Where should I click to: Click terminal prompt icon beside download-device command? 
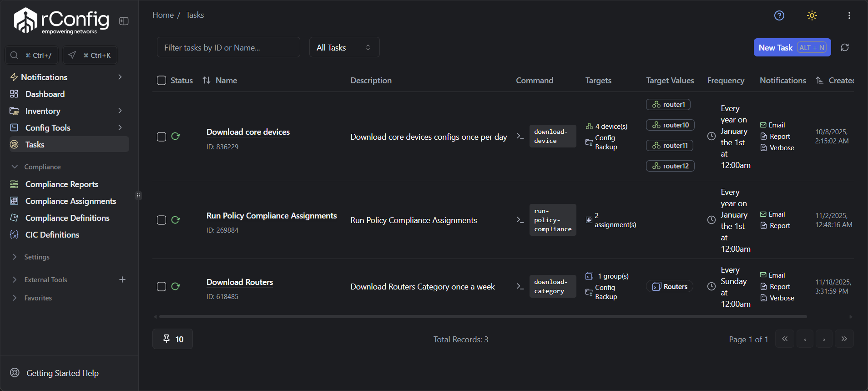click(x=520, y=136)
